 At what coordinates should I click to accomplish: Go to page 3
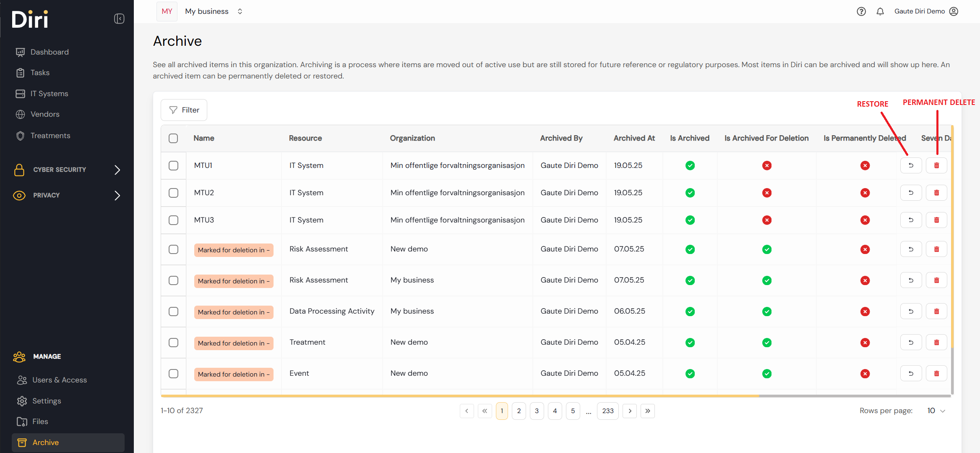[x=537, y=411]
